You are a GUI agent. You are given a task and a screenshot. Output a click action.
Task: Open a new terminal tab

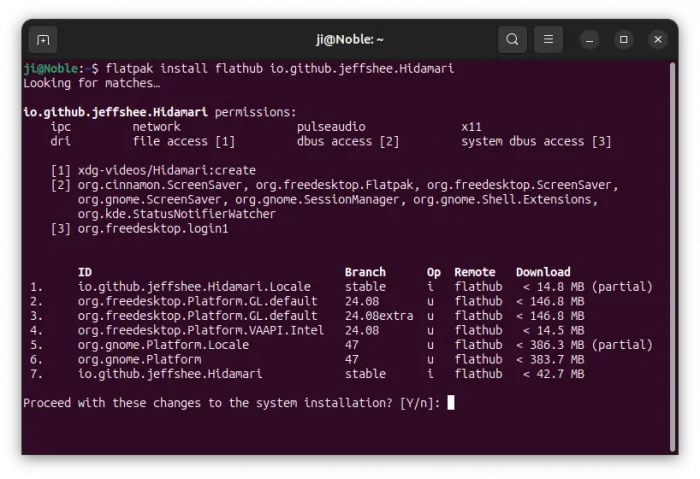tap(43, 40)
